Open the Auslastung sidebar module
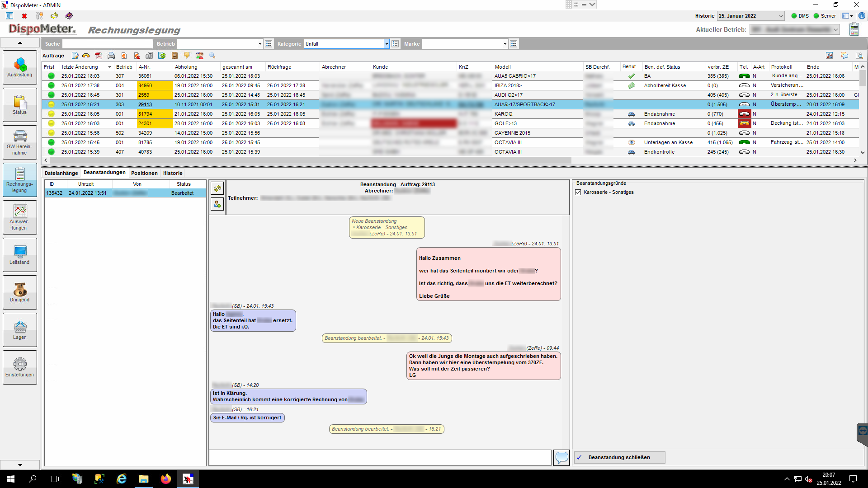Screen dimensions: 868x488 20,67
